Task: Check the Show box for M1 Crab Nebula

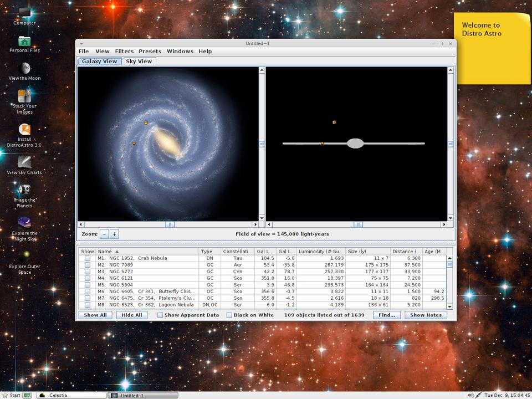Action: (x=88, y=258)
